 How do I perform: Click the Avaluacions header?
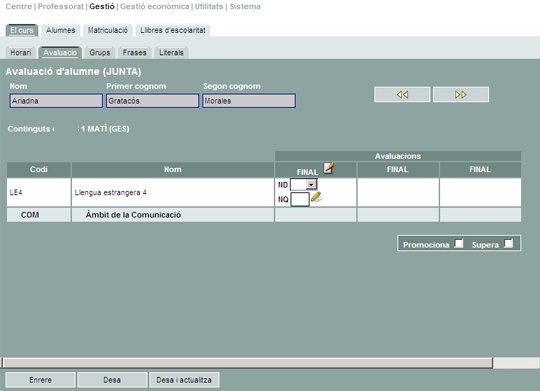click(x=398, y=156)
